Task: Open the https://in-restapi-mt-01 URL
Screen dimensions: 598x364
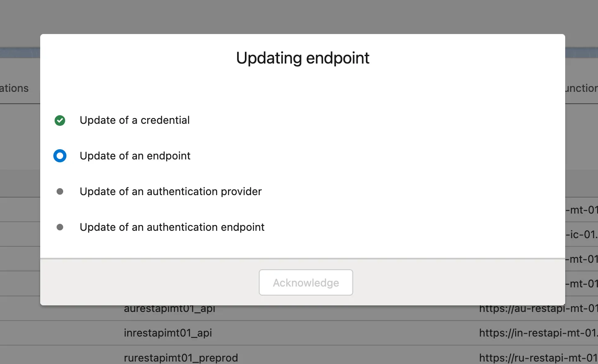Action: [538, 333]
